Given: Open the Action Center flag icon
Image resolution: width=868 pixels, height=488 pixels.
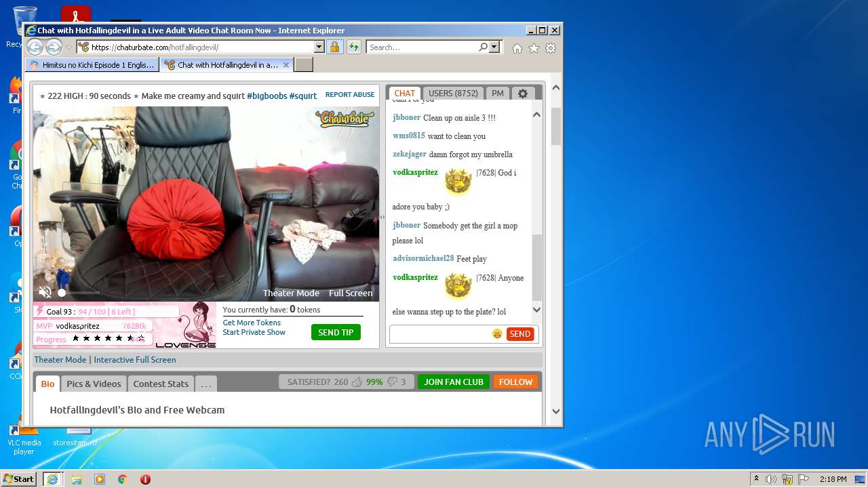Looking at the screenshot, I should pos(804,479).
